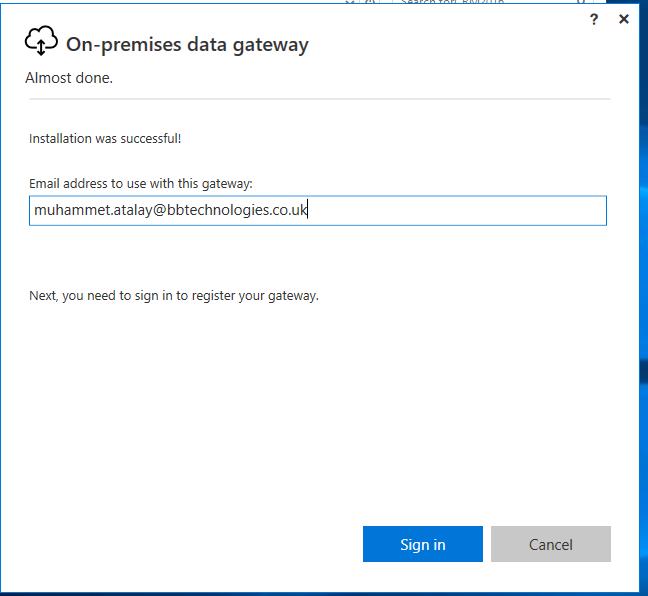This screenshot has width=648, height=596.
Task: Click the '@' symbol in the email address
Action: click(x=159, y=211)
